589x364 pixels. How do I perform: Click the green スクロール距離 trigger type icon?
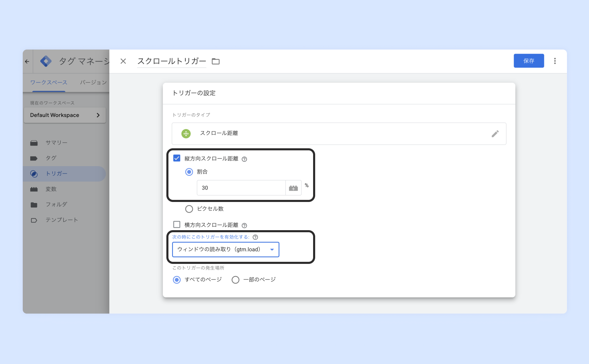186,133
